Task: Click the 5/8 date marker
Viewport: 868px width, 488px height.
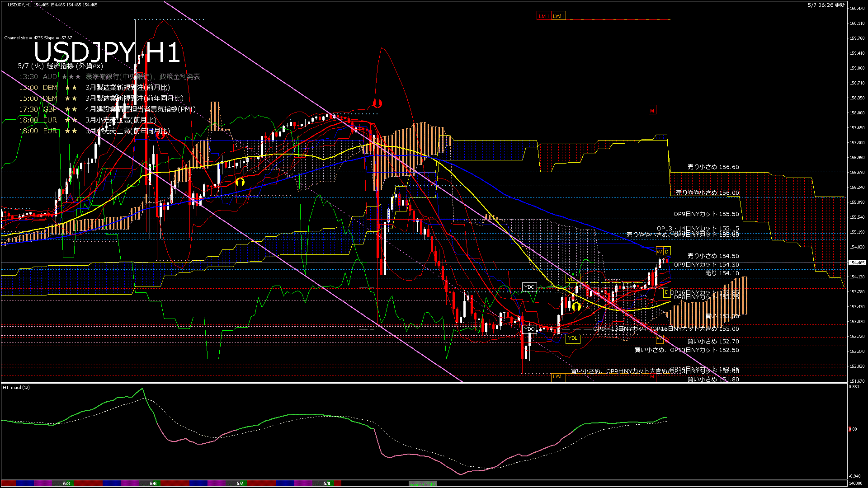Action: [327, 483]
